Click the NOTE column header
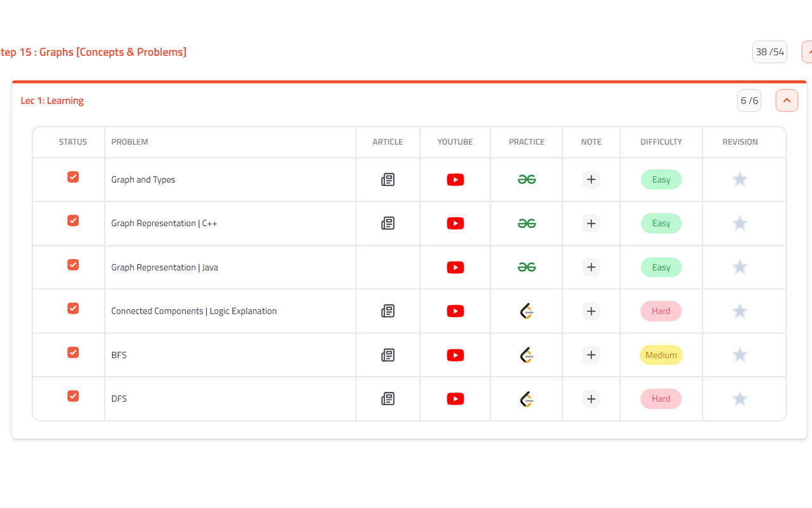The width and height of the screenshot is (812, 508). tap(591, 142)
